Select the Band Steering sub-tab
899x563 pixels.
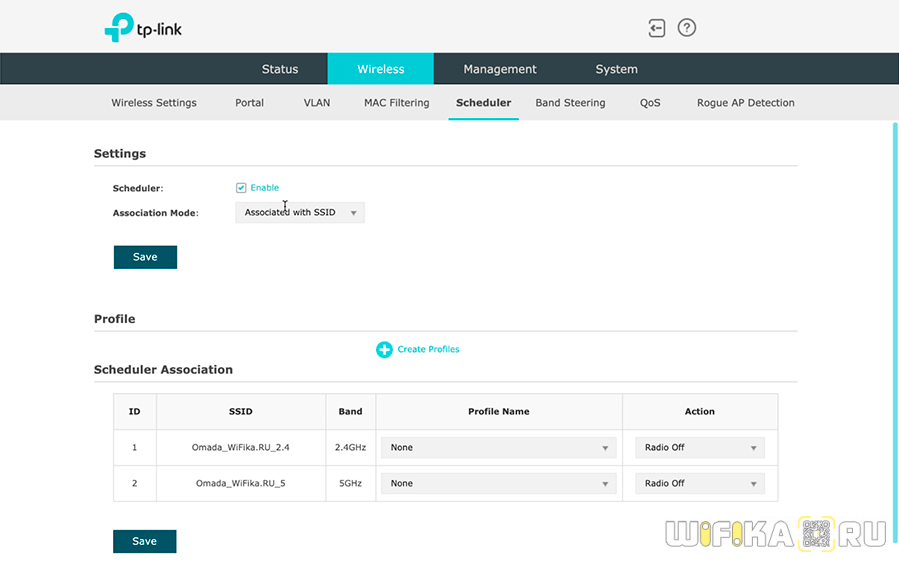570,103
